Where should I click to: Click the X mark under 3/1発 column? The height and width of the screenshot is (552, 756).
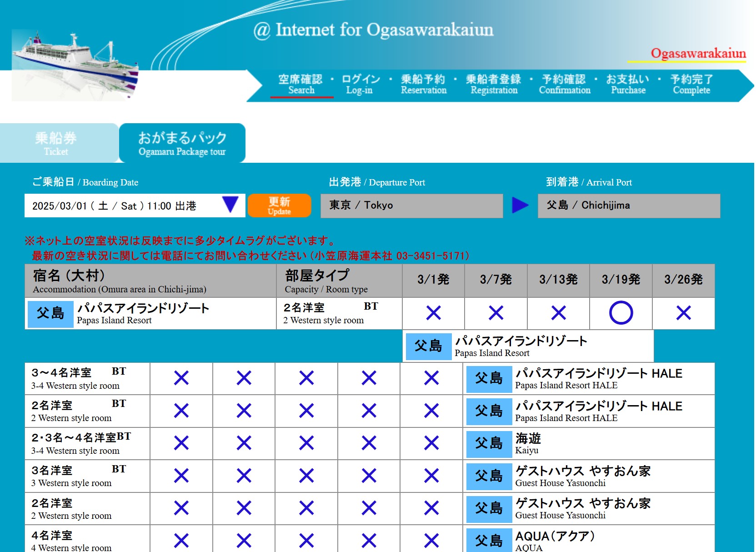tap(433, 313)
